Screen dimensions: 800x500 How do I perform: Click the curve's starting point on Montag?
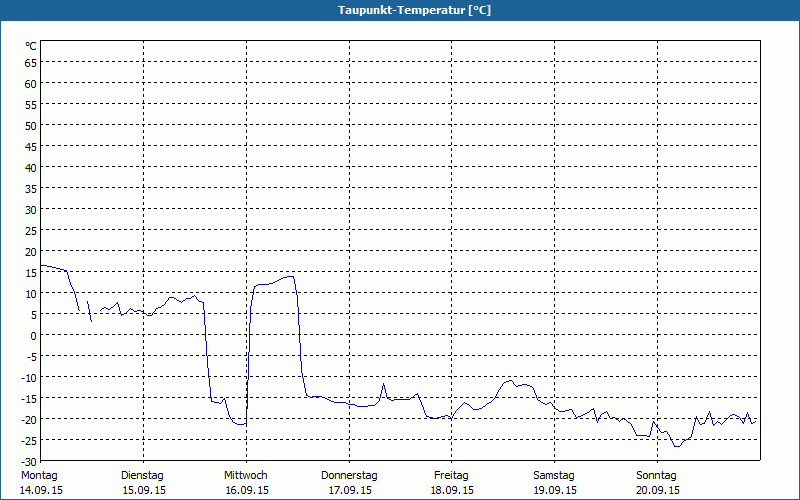41,265
